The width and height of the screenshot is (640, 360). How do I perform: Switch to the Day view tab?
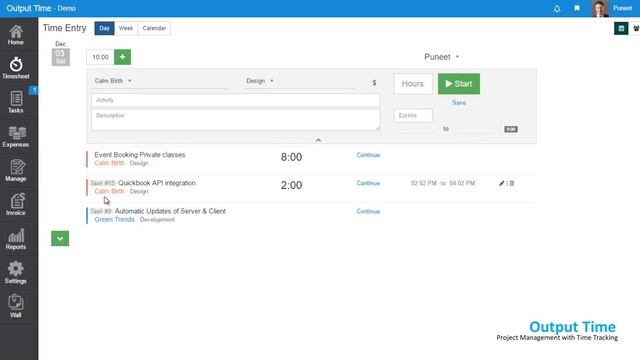tap(104, 28)
